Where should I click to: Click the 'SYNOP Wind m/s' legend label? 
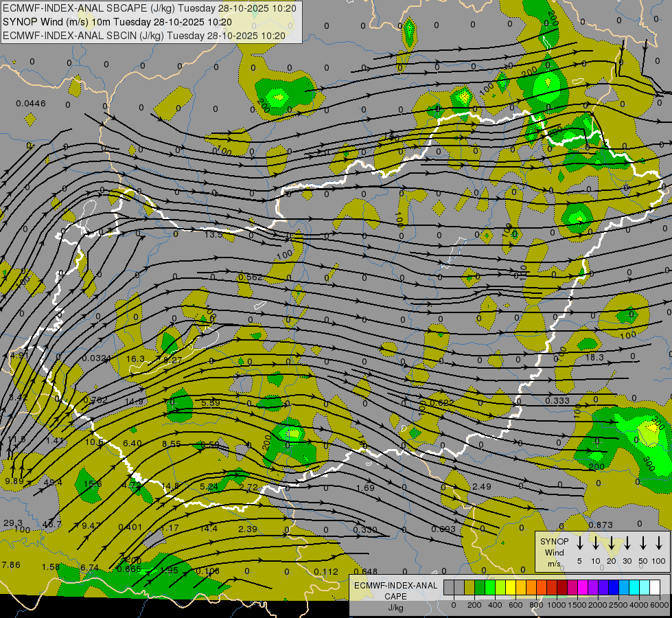click(554, 552)
